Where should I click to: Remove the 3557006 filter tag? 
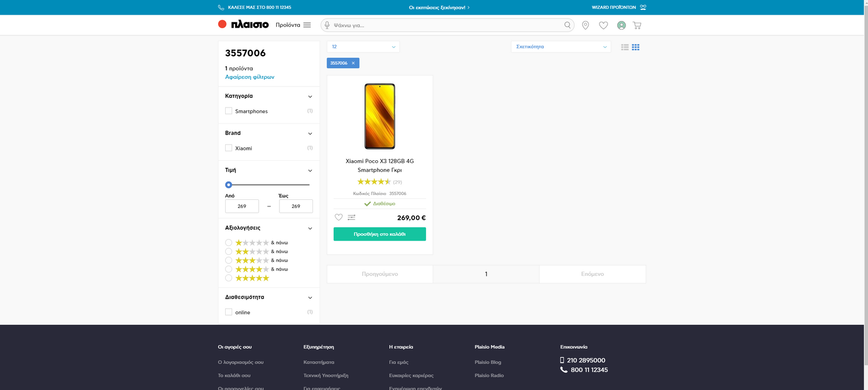[353, 63]
